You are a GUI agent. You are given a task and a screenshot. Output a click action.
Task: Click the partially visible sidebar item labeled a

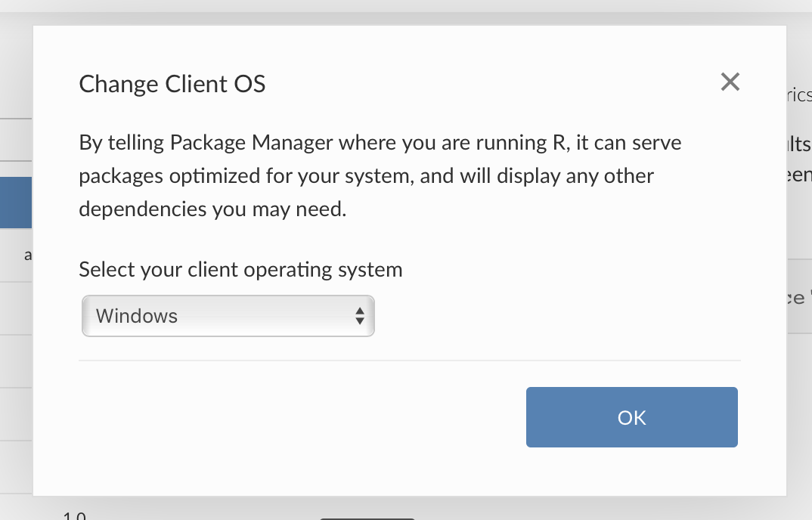tap(29, 255)
